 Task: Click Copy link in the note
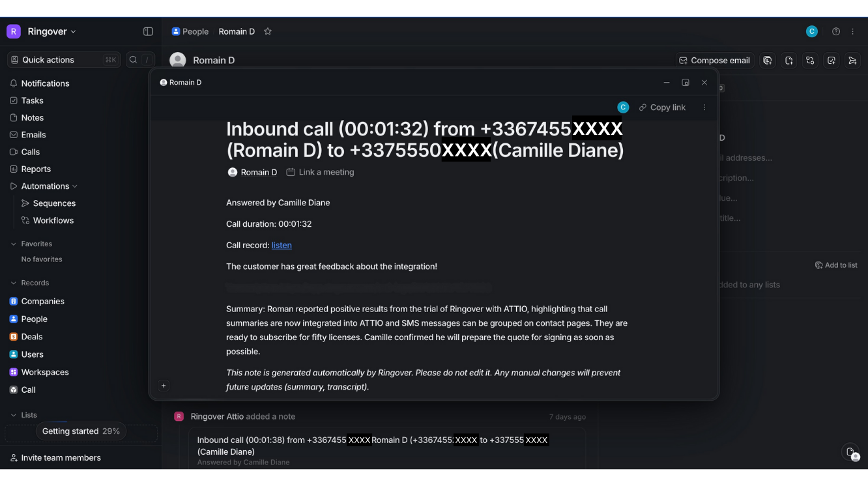click(662, 107)
